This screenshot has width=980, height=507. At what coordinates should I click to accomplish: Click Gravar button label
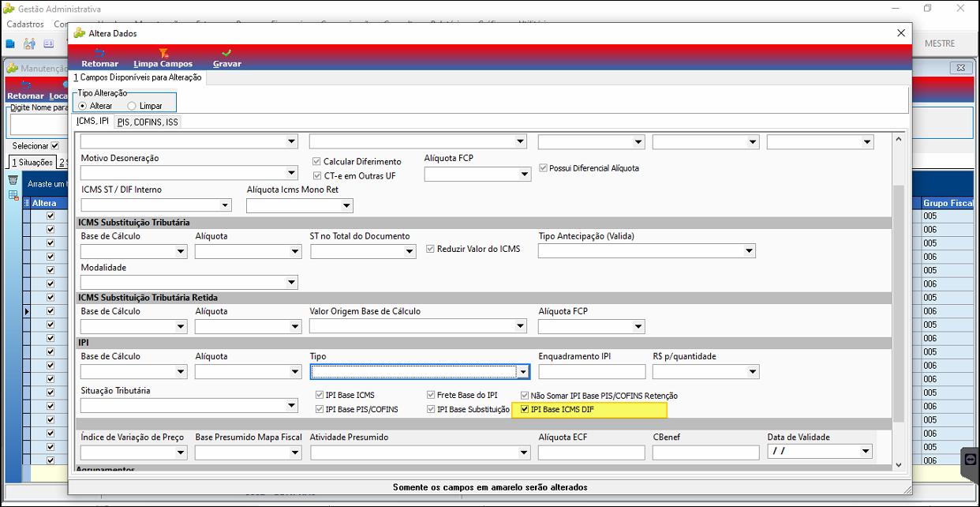[x=227, y=64]
